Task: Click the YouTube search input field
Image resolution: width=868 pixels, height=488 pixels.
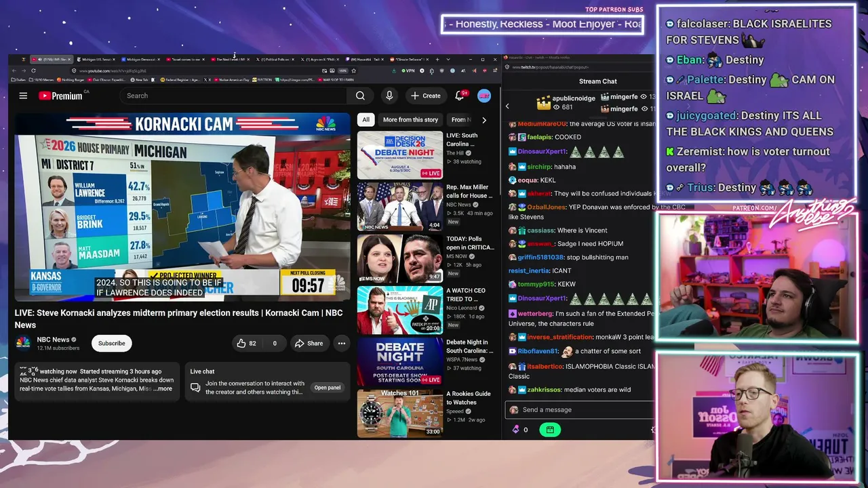Action: [x=234, y=96]
